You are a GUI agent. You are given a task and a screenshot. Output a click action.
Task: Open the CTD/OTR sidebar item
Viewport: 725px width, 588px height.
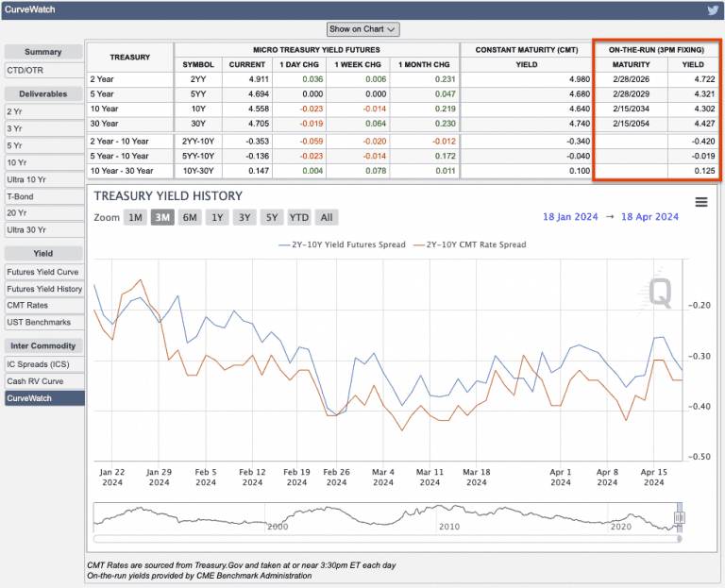pyautogui.click(x=44, y=70)
